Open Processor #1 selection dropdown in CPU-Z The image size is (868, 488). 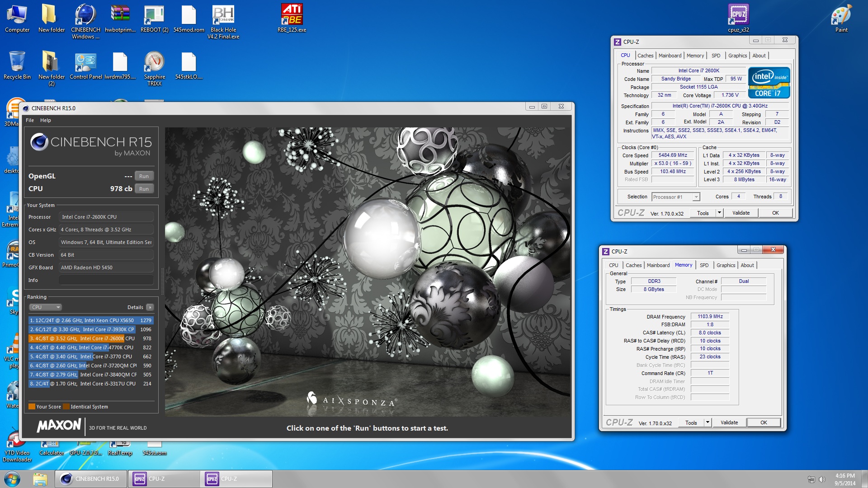point(676,197)
